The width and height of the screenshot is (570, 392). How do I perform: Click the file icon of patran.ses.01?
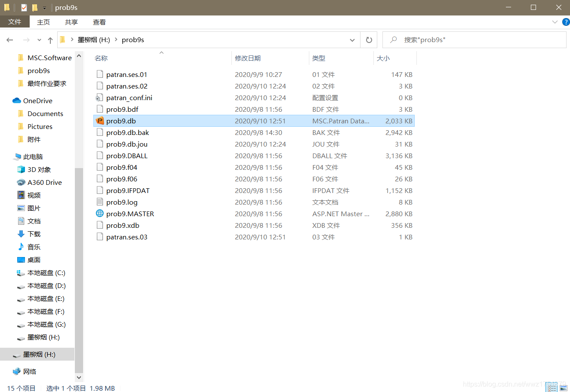coord(100,74)
